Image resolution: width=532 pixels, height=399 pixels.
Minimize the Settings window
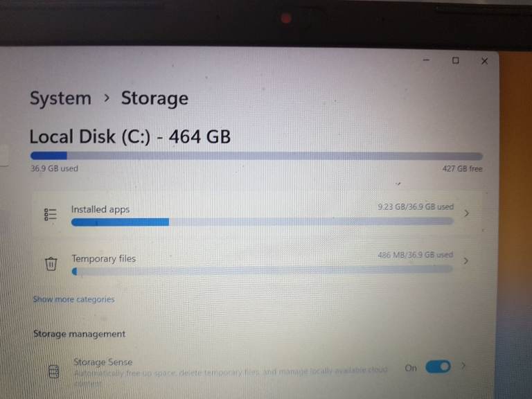pos(427,60)
